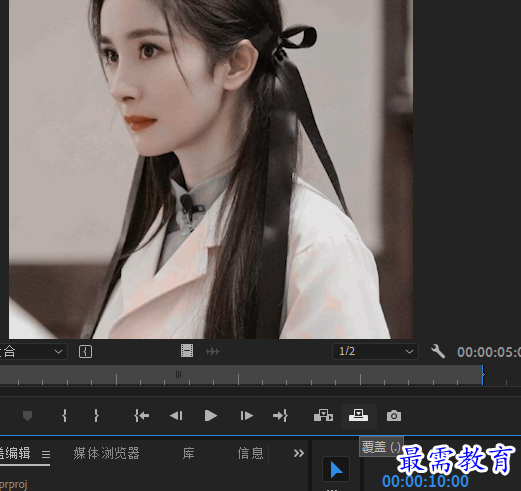This screenshot has height=491, width=521.
Task: Click the Drag Audio Only waveform icon
Action: [213, 351]
